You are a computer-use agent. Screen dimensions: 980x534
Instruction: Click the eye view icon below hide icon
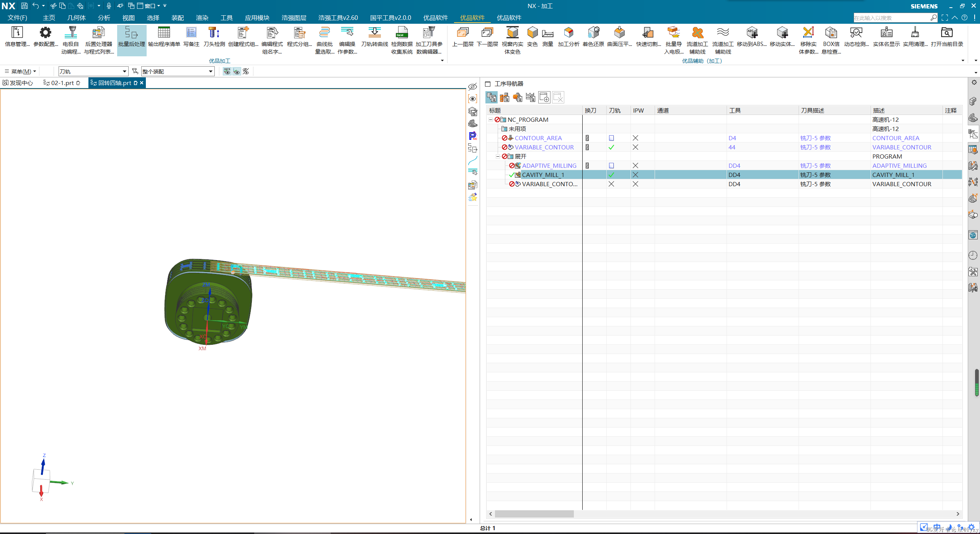[x=473, y=99]
